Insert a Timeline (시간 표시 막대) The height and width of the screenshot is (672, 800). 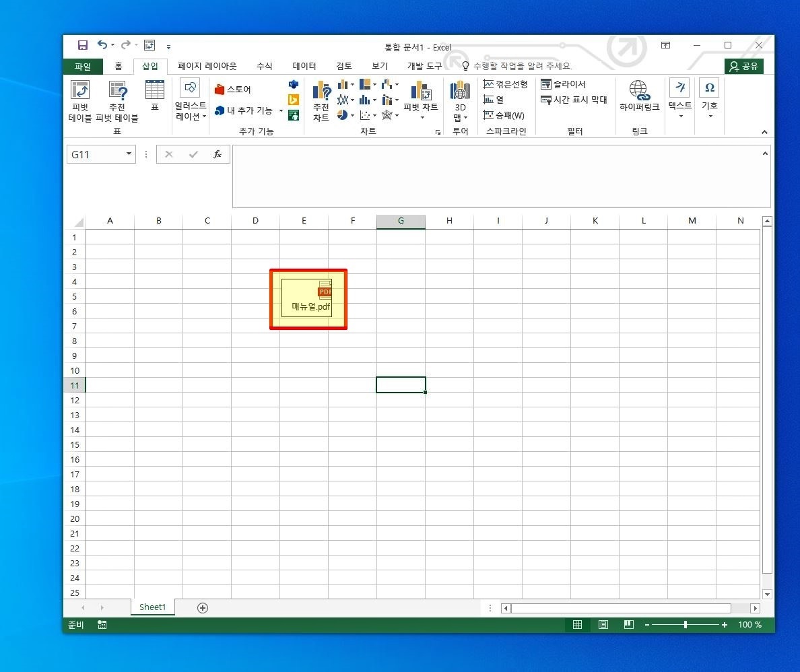pyautogui.click(x=574, y=100)
